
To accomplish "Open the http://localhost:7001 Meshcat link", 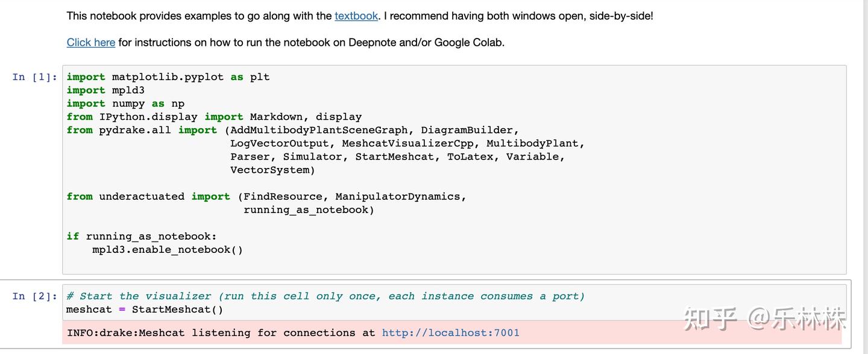I will pyautogui.click(x=450, y=333).
